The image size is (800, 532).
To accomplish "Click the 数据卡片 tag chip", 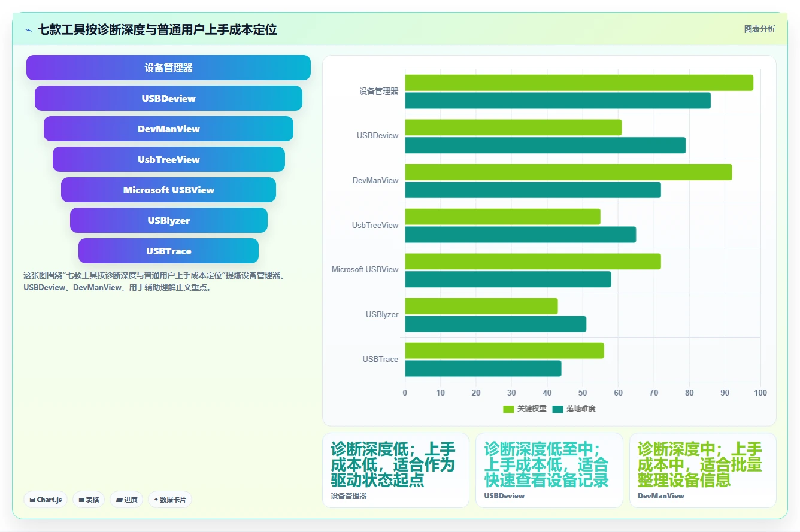I will tap(170, 500).
